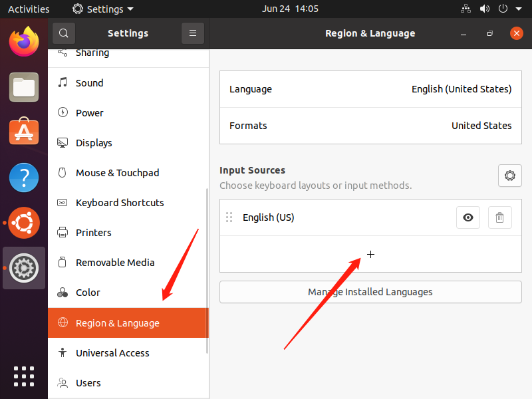The height and width of the screenshot is (399, 532).
Task: Launch Firefox from the dock
Action: tap(24, 42)
